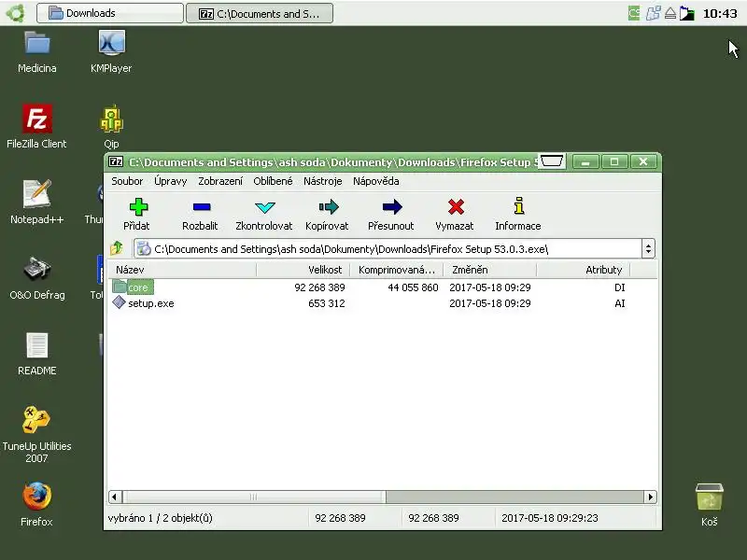
Task: Click the Kopírovat copy arrow icon
Action: (x=329, y=207)
